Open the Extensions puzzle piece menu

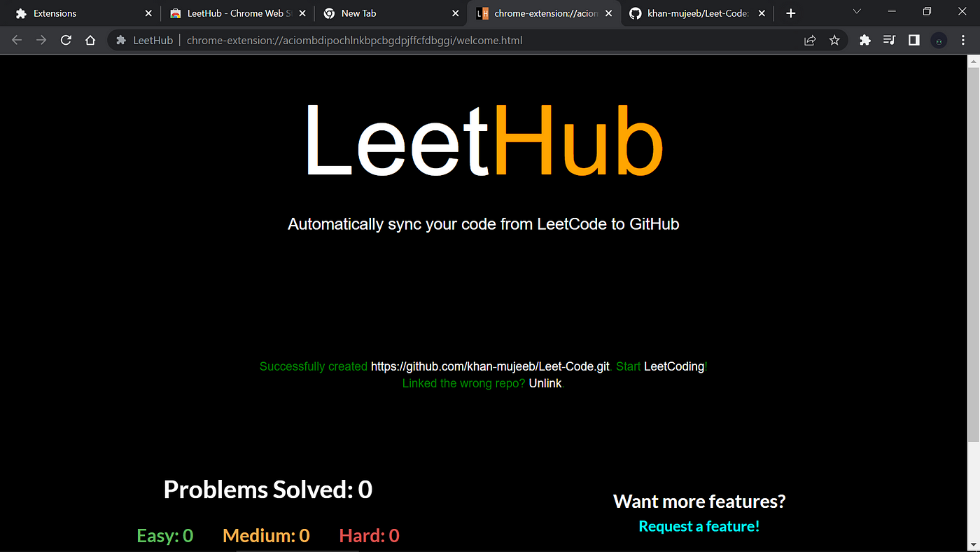click(865, 41)
